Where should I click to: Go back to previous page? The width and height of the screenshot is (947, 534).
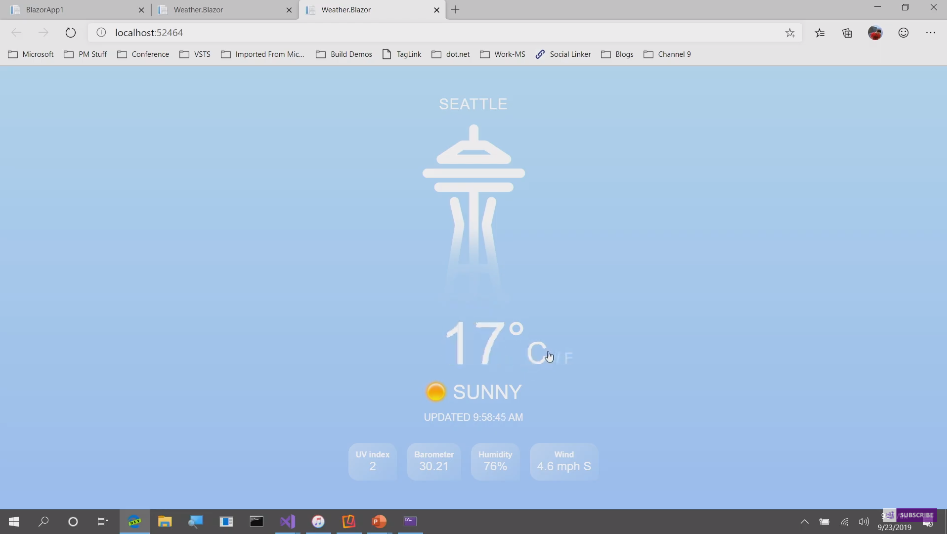click(16, 33)
